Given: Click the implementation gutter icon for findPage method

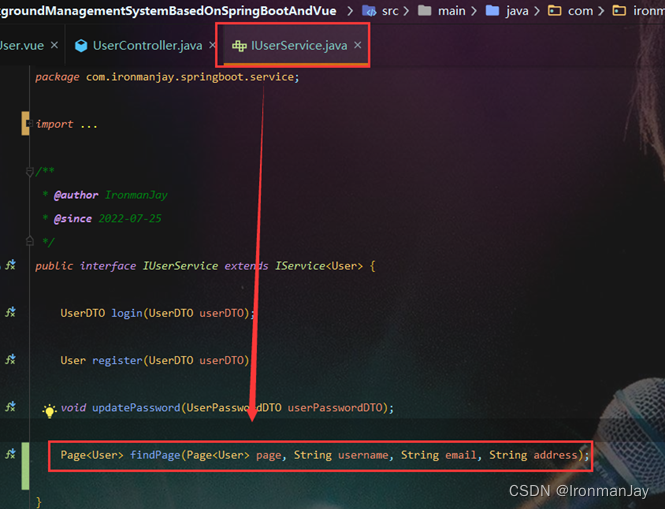Looking at the screenshot, I should 10,454.
